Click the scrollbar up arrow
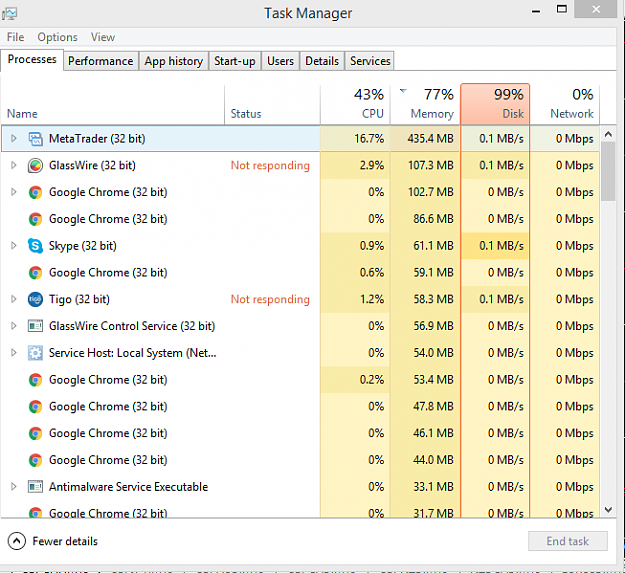The height and width of the screenshot is (573, 625). [608, 134]
